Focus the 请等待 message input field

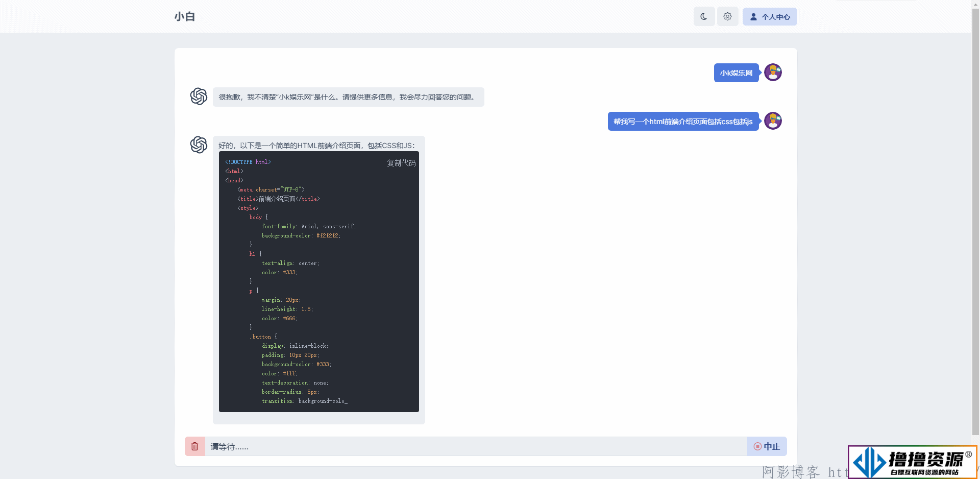click(476, 446)
